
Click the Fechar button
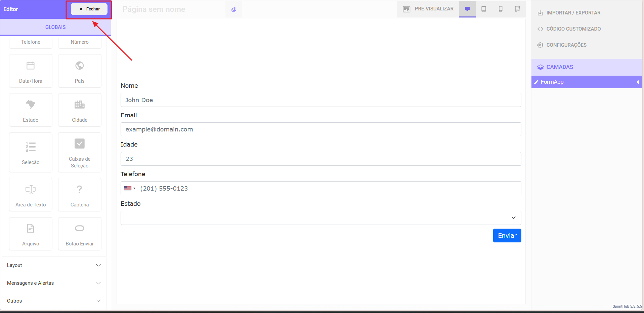[x=89, y=9]
